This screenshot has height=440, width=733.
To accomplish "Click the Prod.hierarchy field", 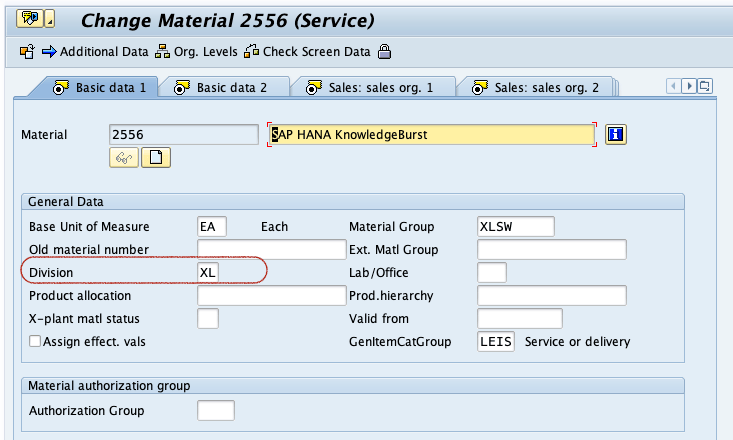I will (x=552, y=296).
